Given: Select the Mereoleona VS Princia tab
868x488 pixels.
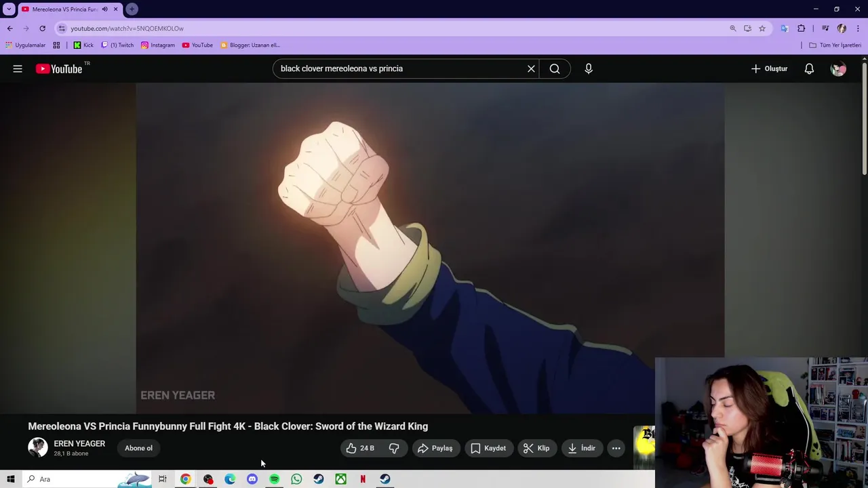Looking at the screenshot, I should (64, 9).
